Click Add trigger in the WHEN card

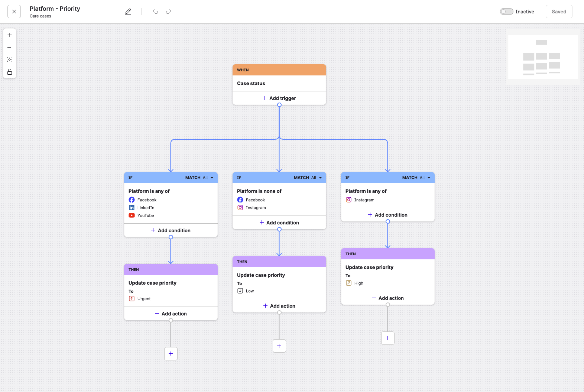tap(279, 98)
